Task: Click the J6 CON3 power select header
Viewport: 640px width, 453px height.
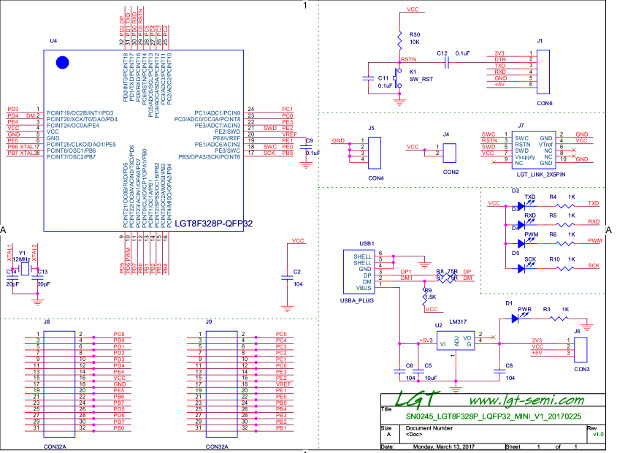Action: 580,350
